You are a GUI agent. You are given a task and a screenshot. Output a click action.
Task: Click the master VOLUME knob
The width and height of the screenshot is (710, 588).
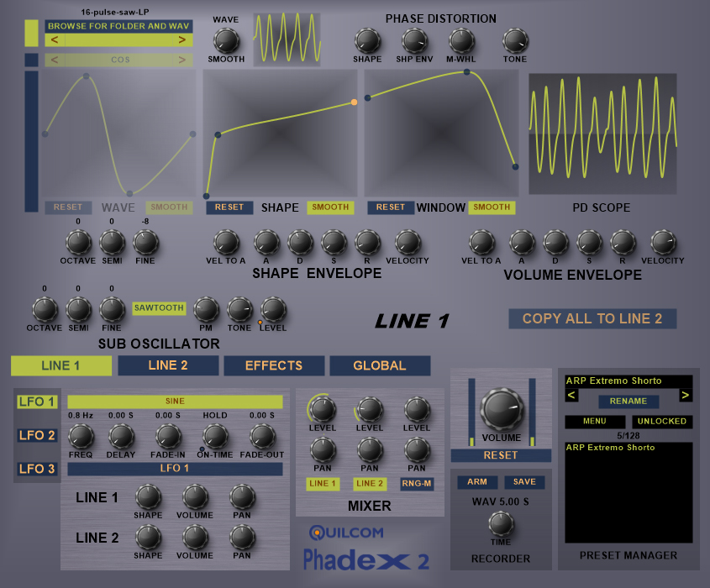pos(502,409)
